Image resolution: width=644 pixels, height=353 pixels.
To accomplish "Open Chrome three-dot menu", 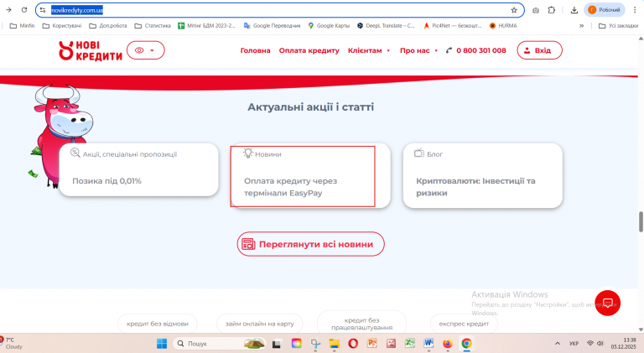I will click(x=635, y=10).
